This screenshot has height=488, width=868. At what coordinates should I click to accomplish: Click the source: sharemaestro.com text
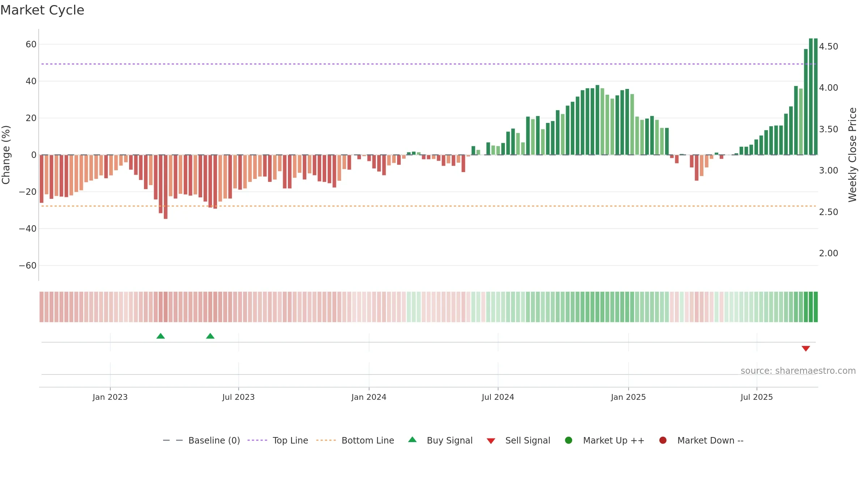coord(798,371)
